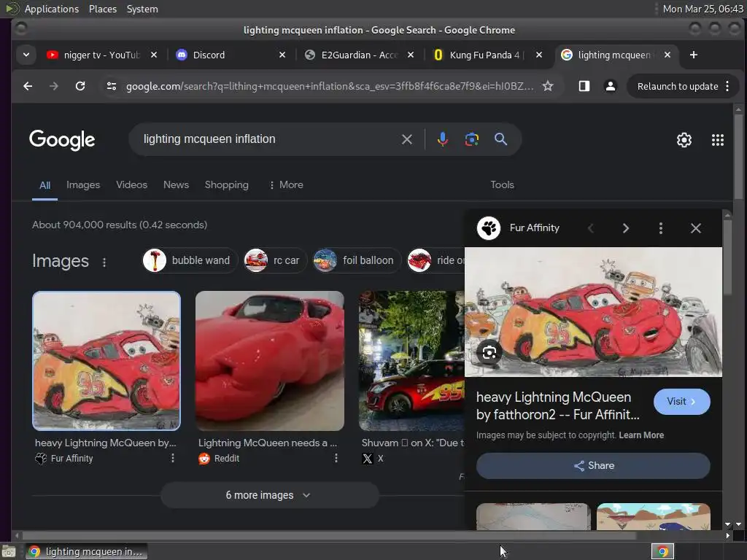The height and width of the screenshot is (560, 747).
Task: Start voice search with microphone
Action: [x=443, y=139]
